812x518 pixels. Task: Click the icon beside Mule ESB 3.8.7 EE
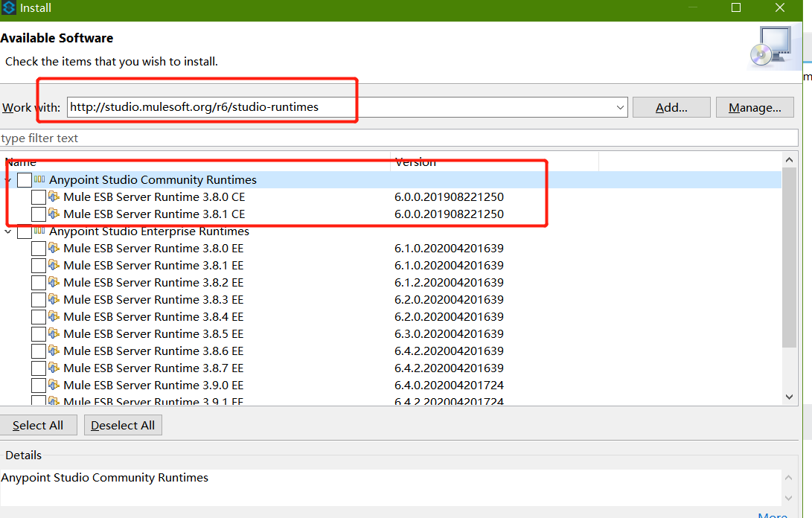point(54,367)
